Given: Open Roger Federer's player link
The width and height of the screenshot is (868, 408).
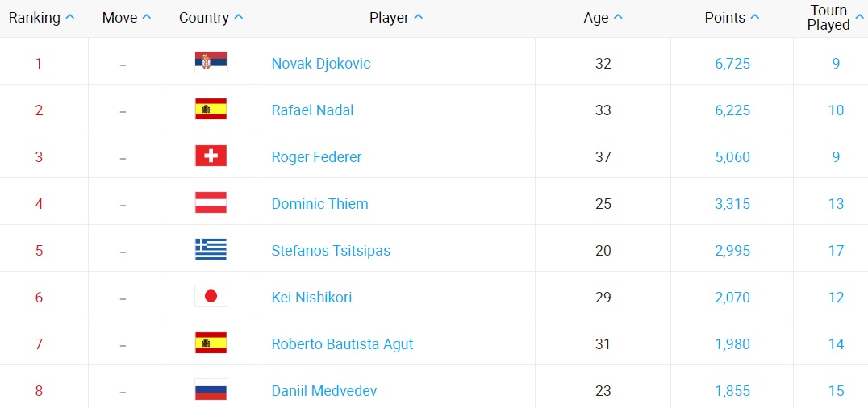Looking at the screenshot, I should [x=316, y=156].
